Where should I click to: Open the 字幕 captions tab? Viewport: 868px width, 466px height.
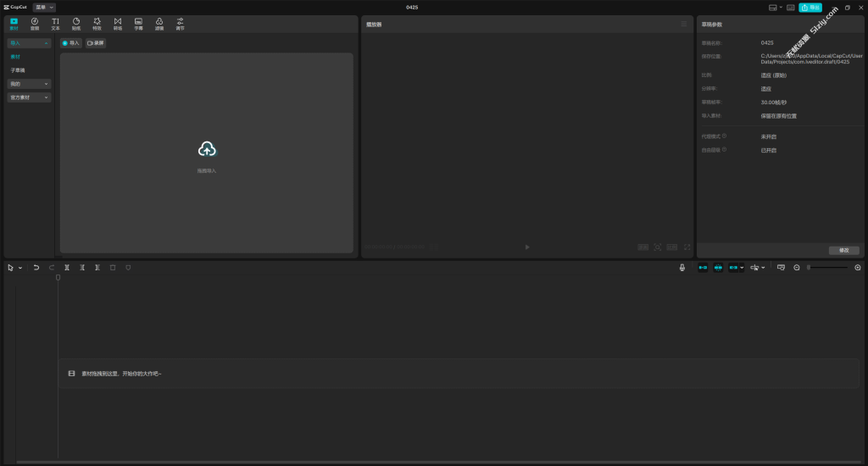point(138,24)
